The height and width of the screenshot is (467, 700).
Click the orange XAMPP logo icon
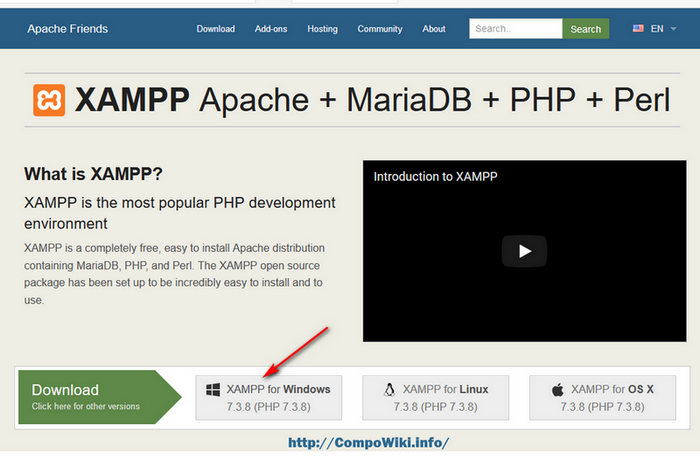[x=49, y=101]
